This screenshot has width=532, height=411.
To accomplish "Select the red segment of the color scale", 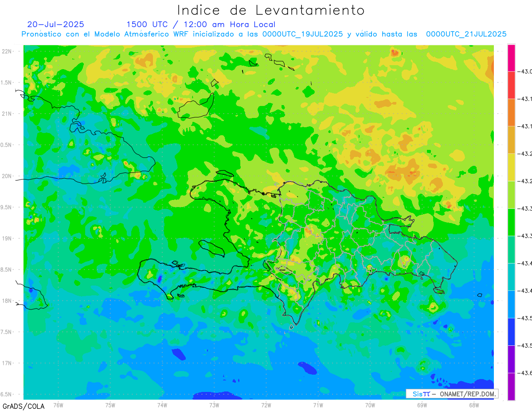I will [511, 85].
